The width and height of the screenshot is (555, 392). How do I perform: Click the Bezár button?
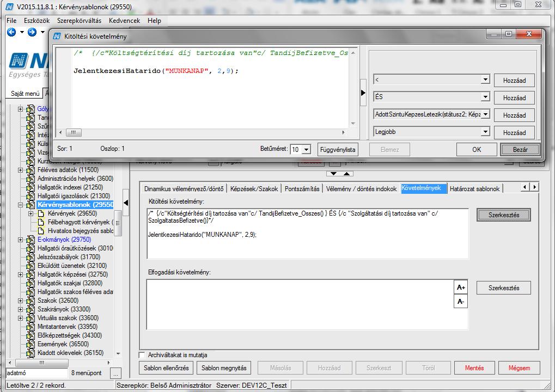[520, 150]
